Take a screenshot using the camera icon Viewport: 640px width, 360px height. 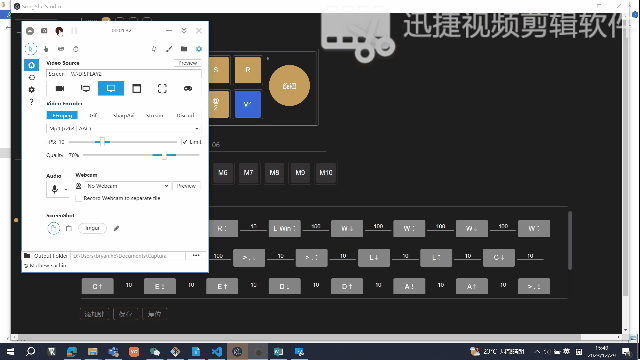[44, 31]
